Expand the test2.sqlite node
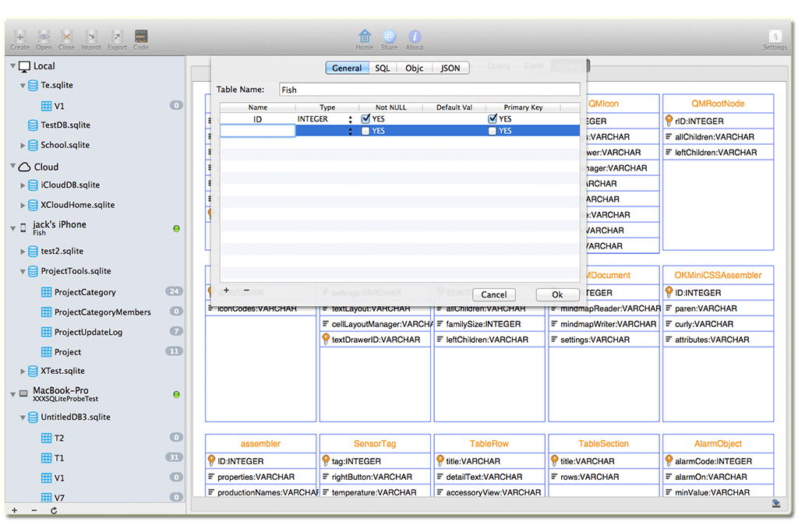The width and height of the screenshot is (798, 532). click(x=23, y=252)
